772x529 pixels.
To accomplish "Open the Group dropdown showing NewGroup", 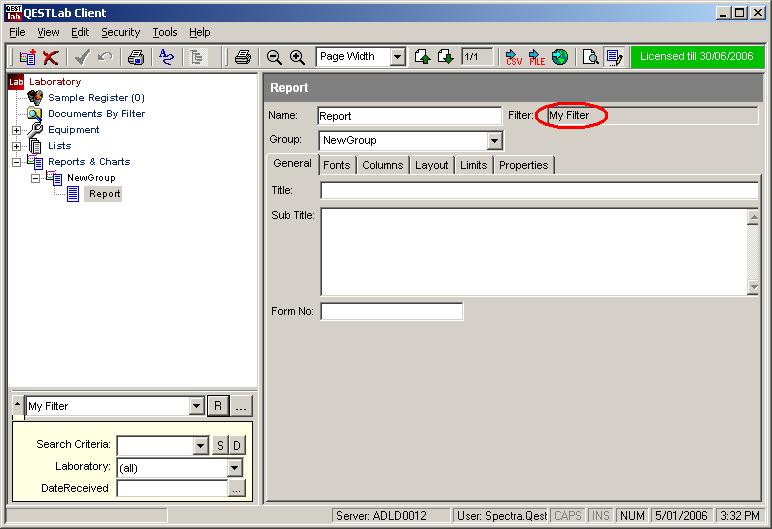I will point(494,141).
